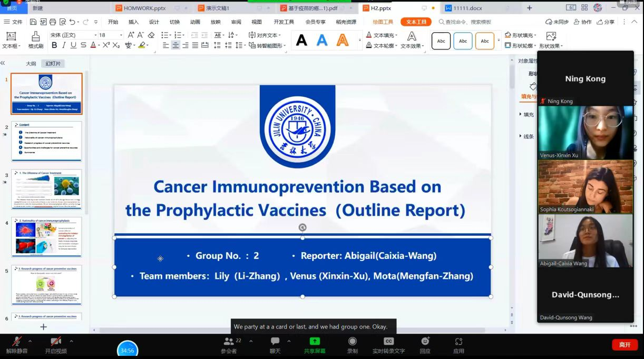The image size is (644, 359).
Task: Open the 插入 (Insert) ribbon tab
Action: click(133, 22)
